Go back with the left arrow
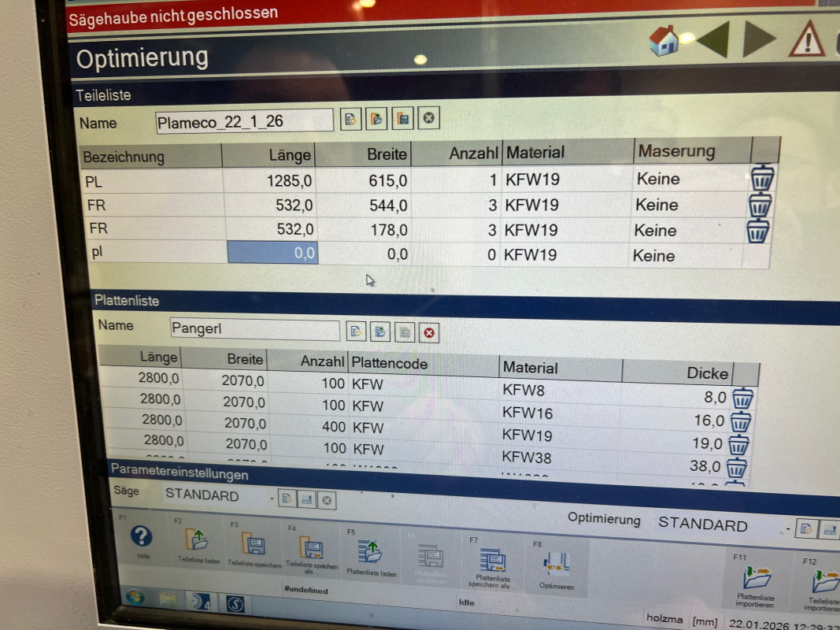The image size is (840, 630). 712,39
